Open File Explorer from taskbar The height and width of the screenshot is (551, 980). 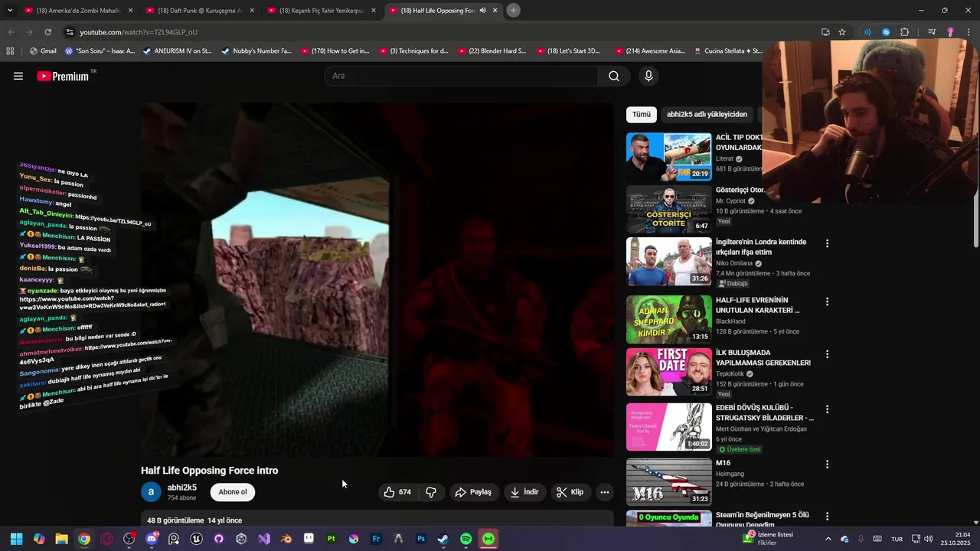(61, 539)
